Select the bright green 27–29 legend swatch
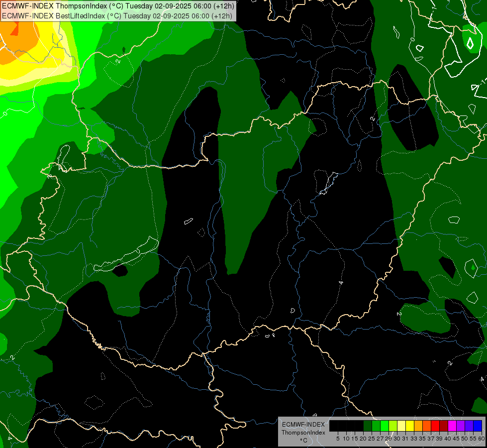The height and width of the screenshot is (448, 487). [x=385, y=426]
